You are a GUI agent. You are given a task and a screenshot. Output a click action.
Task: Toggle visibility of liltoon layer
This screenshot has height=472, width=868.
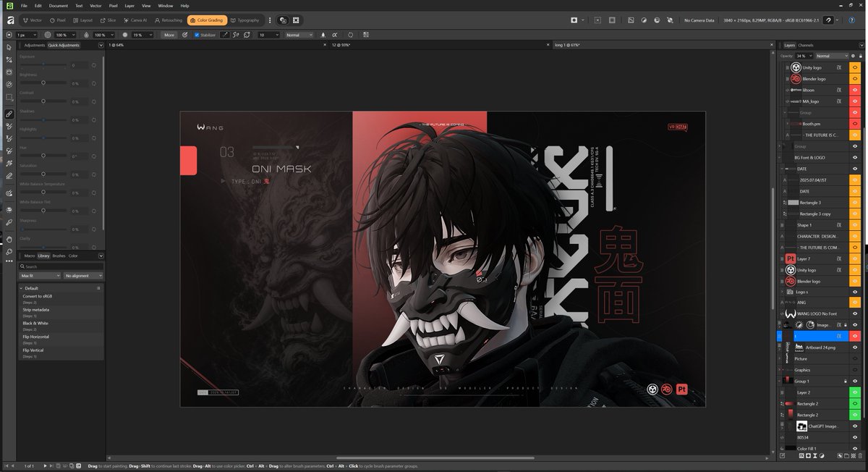point(854,90)
